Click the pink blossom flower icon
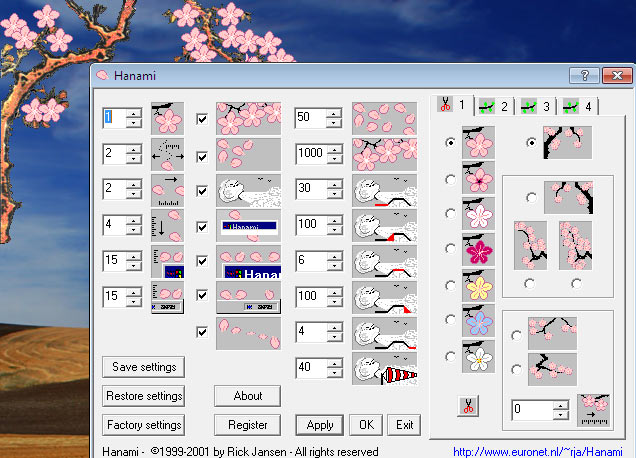This screenshot has height=458, width=636. (479, 142)
